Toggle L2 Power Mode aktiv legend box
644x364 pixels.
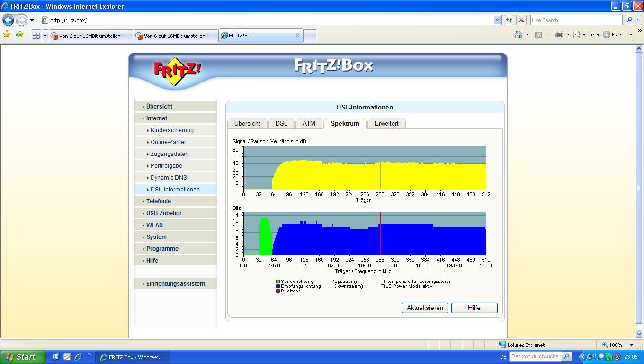pos(383,286)
